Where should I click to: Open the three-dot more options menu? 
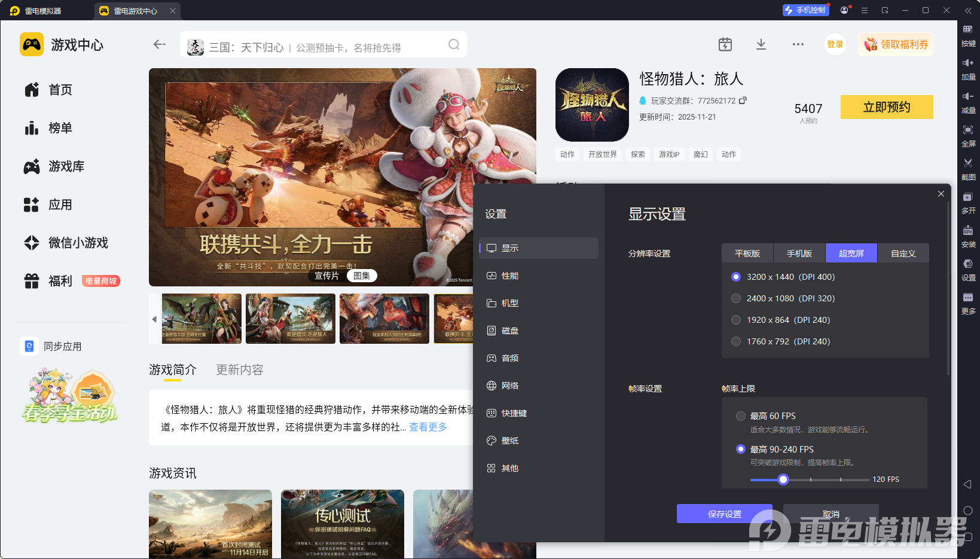[x=798, y=44]
